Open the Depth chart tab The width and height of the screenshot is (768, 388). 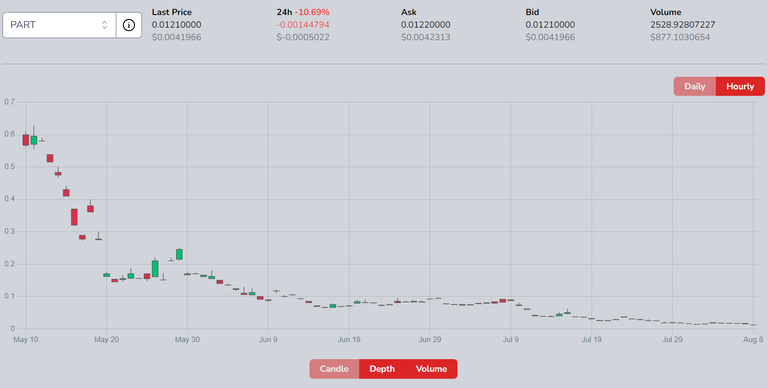coord(382,369)
